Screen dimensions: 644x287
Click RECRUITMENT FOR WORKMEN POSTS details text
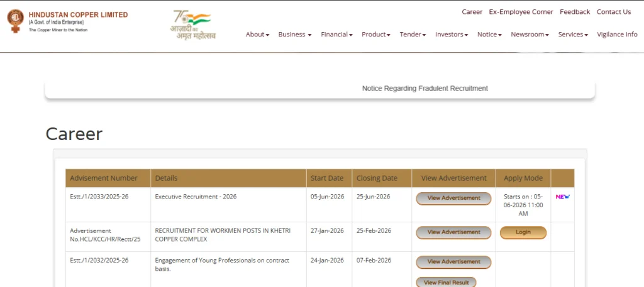click(x=223, y=235)
